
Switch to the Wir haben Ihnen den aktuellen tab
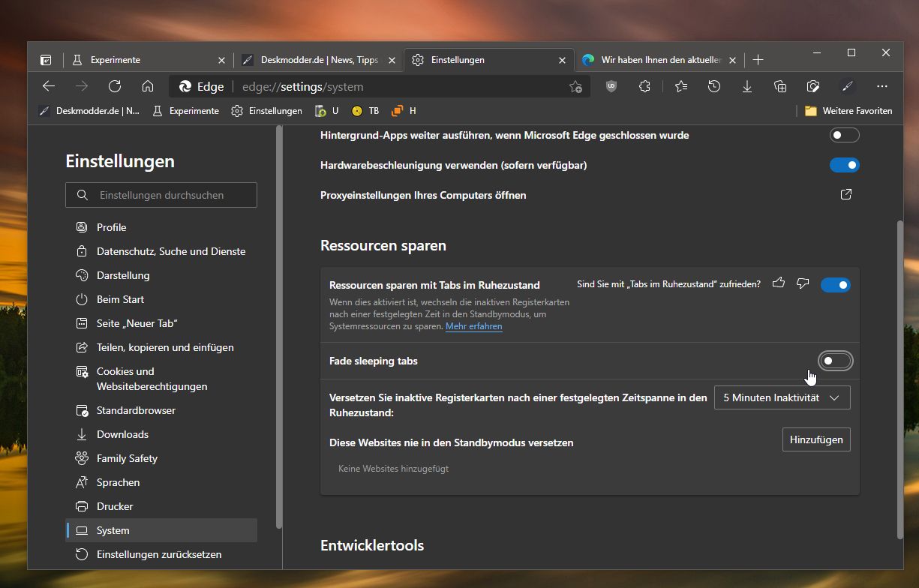(x=659, y=60)
